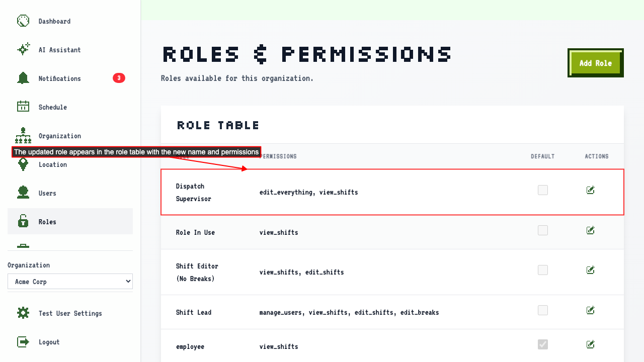The width and height of the screenshot is (644, 362).
Task: Open the Acme Corp organization dropdown
Action: pos(70,282)
